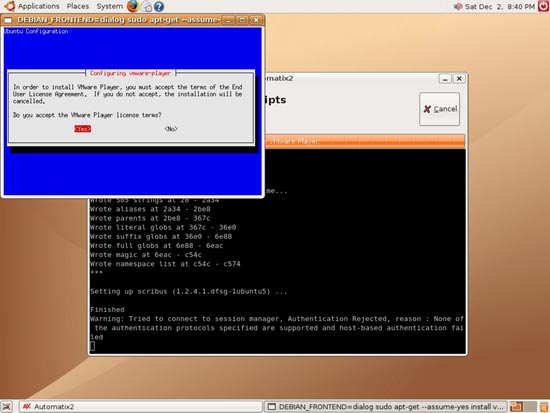Click the Ubuntu logo beside Applications
Image resolution: width=550 pixels, height=413 pixels.
[x=9, y=6]
